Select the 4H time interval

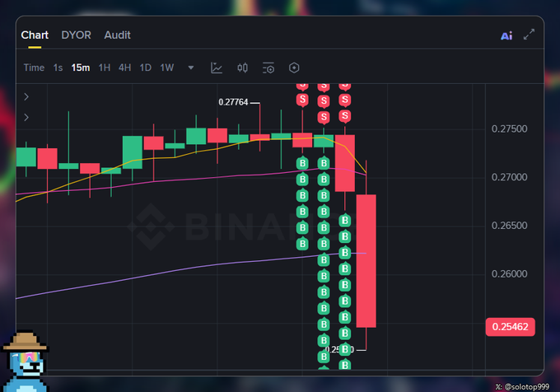(124, 68)
